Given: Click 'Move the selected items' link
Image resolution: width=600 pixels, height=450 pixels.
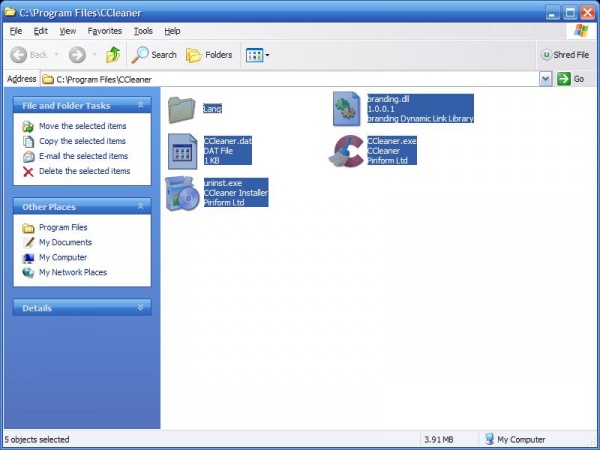Looking at the screenshot, I should (x=83, y=126).
